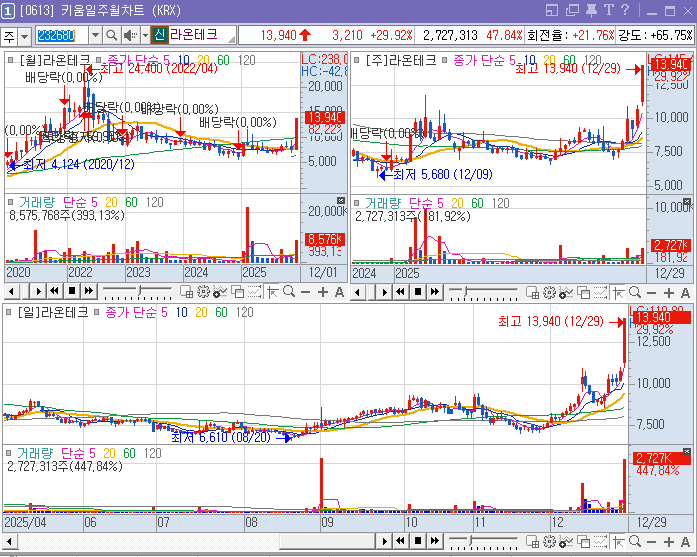The height and width of the screenshot is (557, 697).
Task: Click add-indicator icon in weekly chart toolbar
Action: pos(566,293)
